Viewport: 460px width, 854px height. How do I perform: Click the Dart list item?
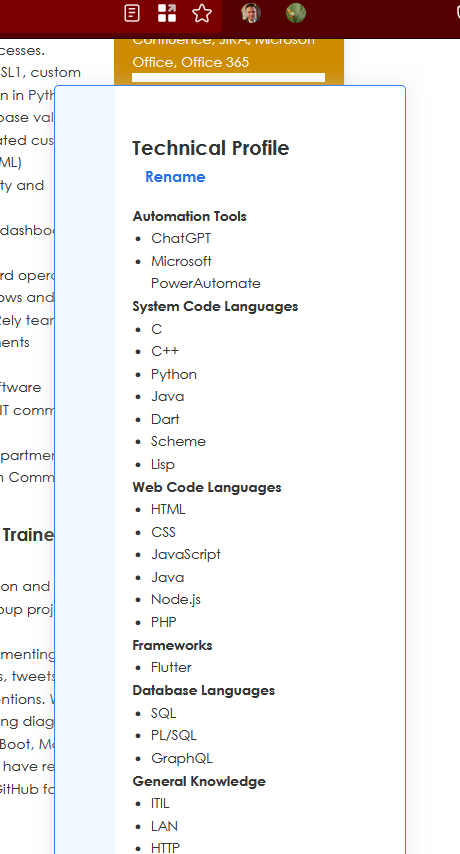(165, 419)
